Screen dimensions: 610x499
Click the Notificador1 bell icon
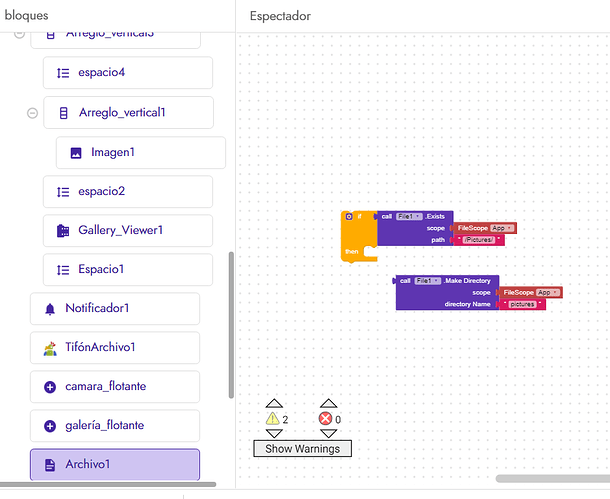50,309
